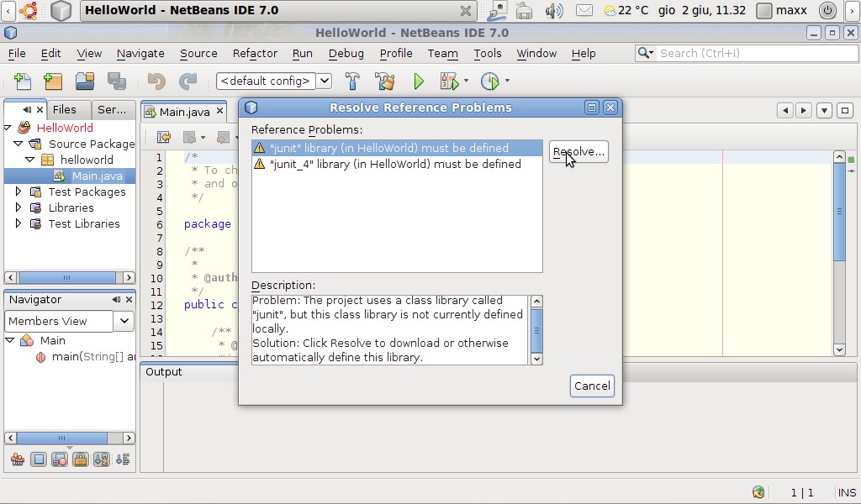Toggle Sort by Name in Navigator
This screenshot has height=504, width=861.
pyautogui.click(x=102, y=459)
